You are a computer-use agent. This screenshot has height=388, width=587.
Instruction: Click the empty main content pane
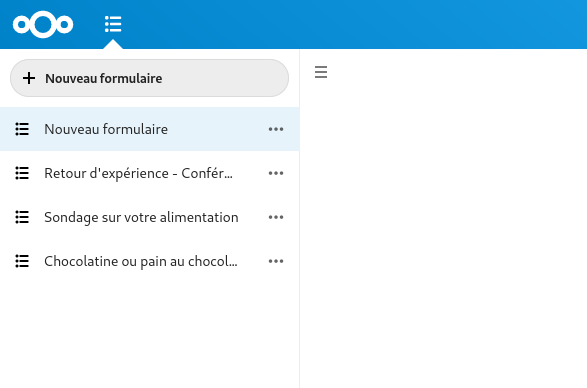tap(444, 232)
